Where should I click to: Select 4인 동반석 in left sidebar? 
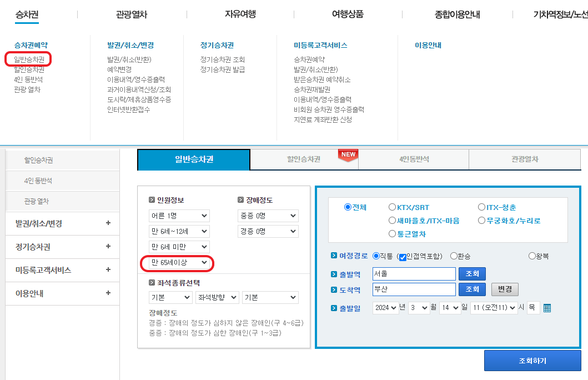coord(63,181)
